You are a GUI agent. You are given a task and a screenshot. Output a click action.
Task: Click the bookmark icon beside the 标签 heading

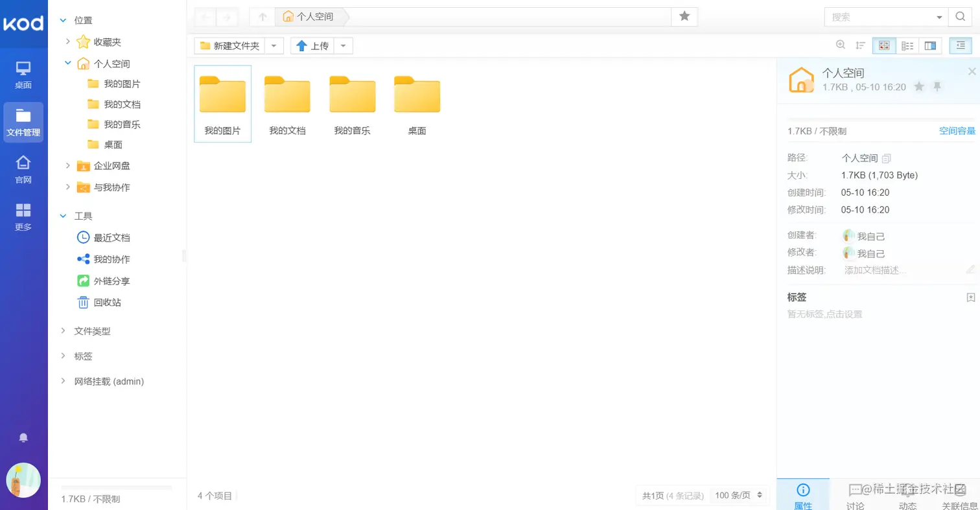click(x=970, y=297)
